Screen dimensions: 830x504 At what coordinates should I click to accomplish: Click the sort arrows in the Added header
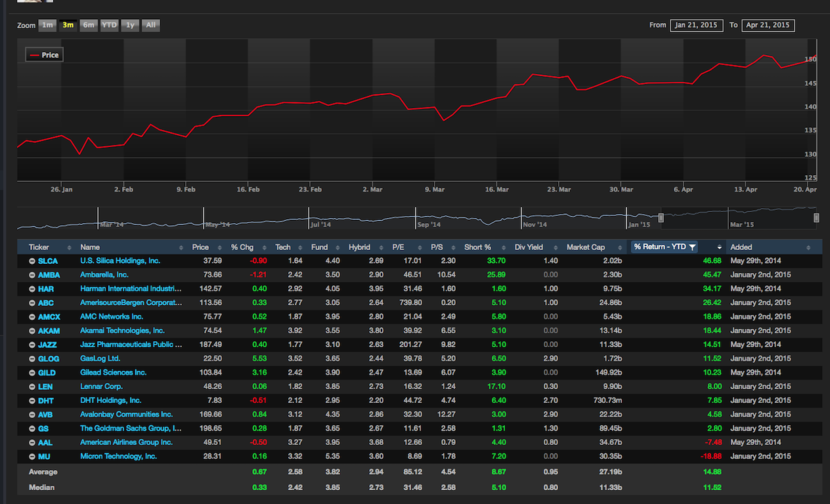[x=808, y=247]
